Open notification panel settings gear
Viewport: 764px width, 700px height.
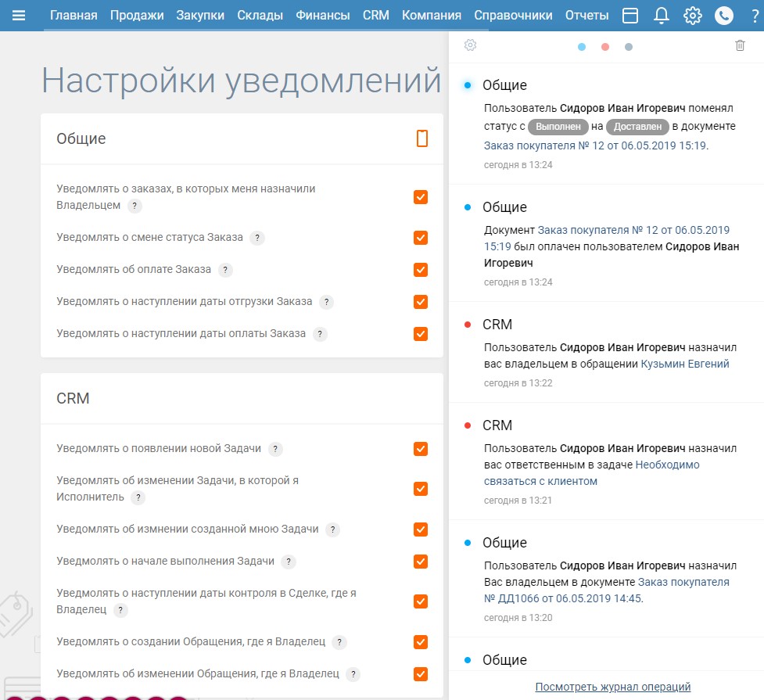pos(470,45)
